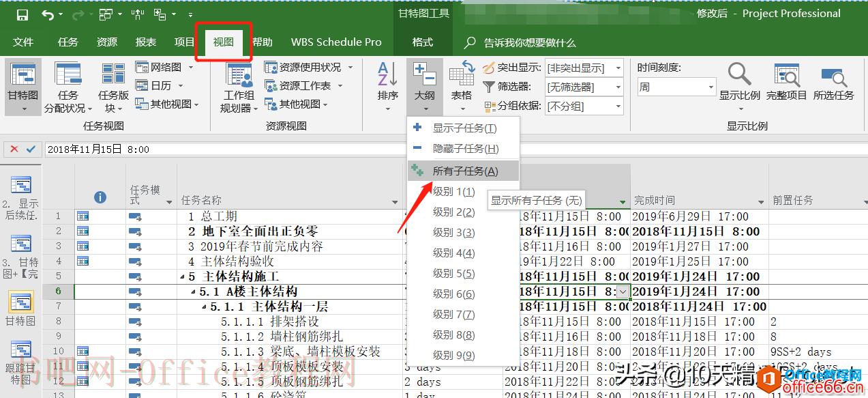The image size is (868, 398).
Task: Select the 资源工作表 view
Action: coord(303,85)
